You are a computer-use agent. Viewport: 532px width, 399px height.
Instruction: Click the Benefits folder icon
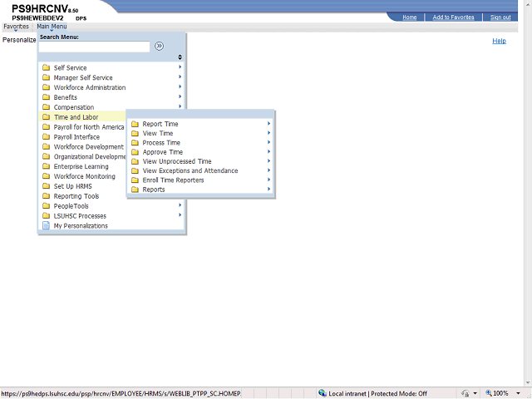47,97
